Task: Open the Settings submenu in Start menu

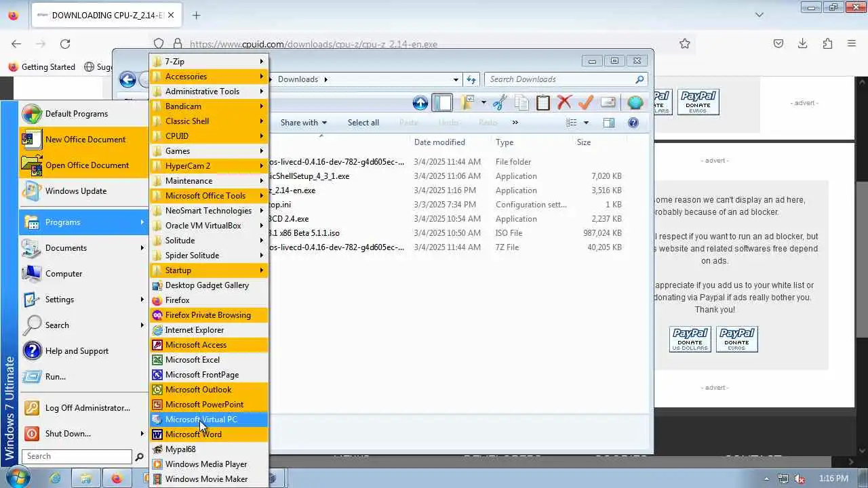Action: (83, 300)
